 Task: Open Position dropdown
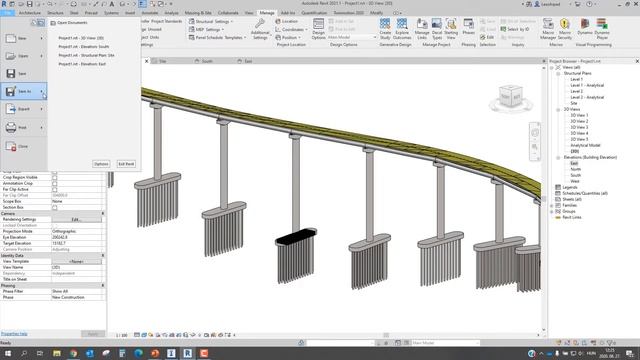tap(288, 37)
